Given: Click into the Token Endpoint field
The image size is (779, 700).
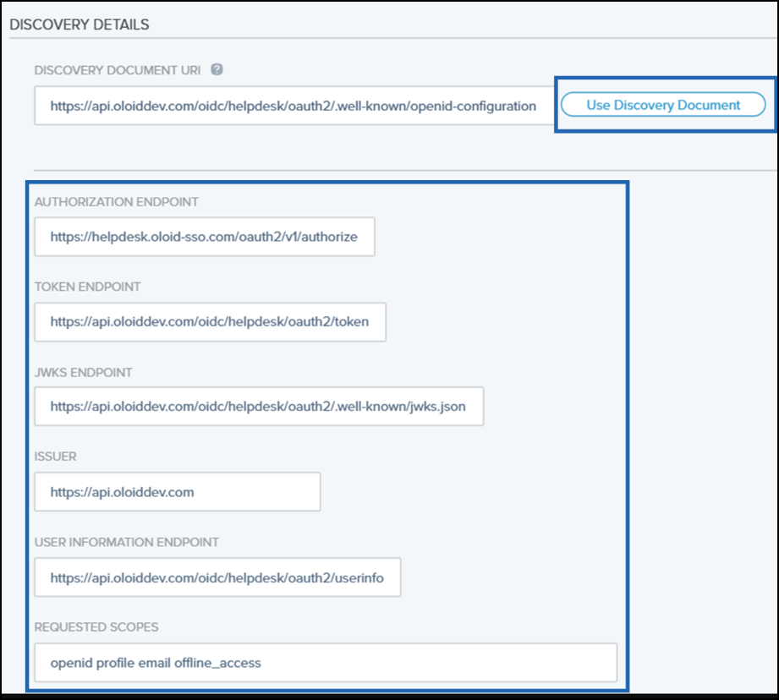Looking at the screenshot, I should point(210,322).
